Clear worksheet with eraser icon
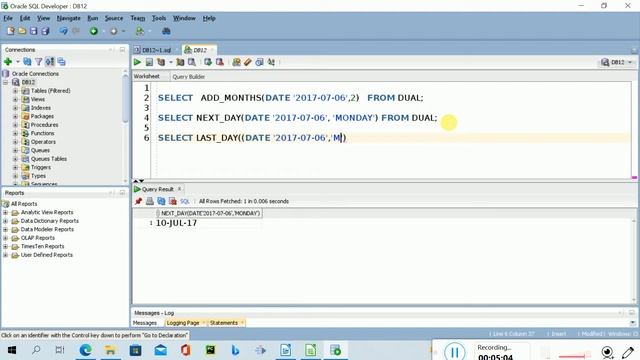 coord(248,62)
